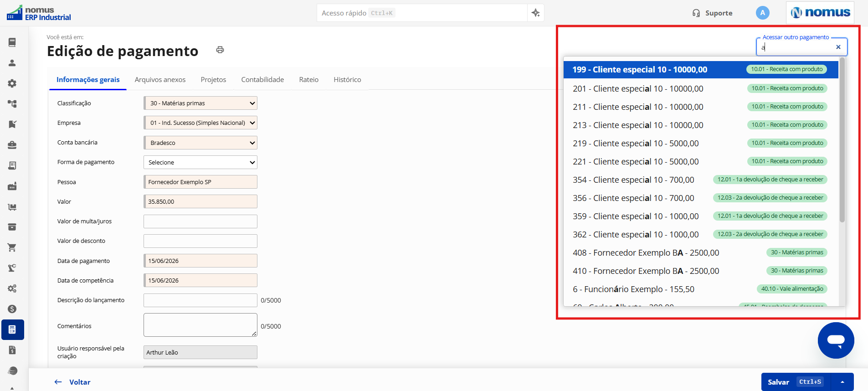Open the book icon in the sidebar

12,42
